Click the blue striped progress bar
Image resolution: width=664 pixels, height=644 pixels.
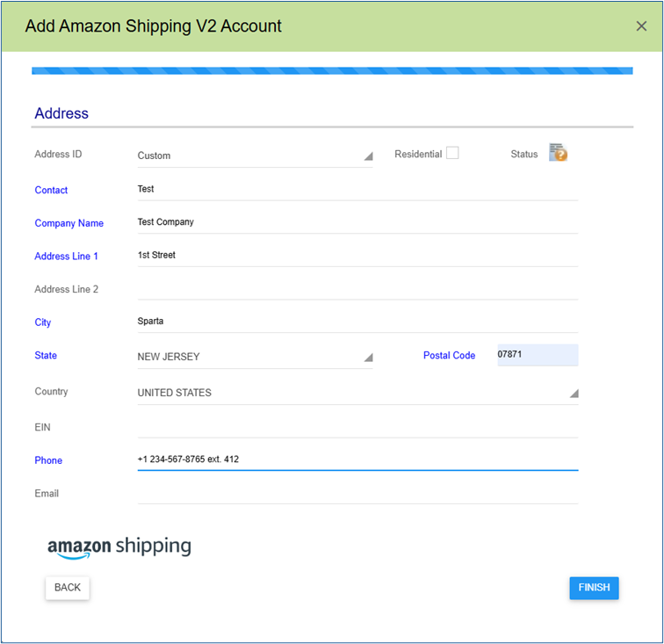coord(332,71)
